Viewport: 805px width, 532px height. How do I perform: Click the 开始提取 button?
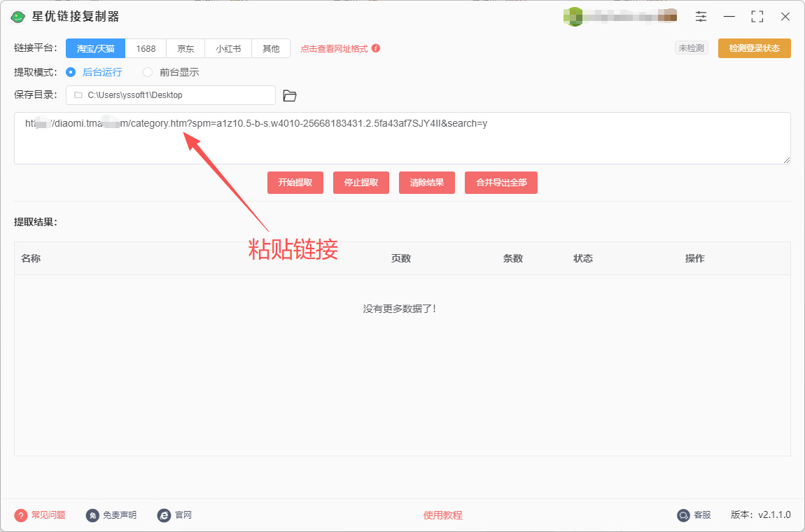(295, 183)
